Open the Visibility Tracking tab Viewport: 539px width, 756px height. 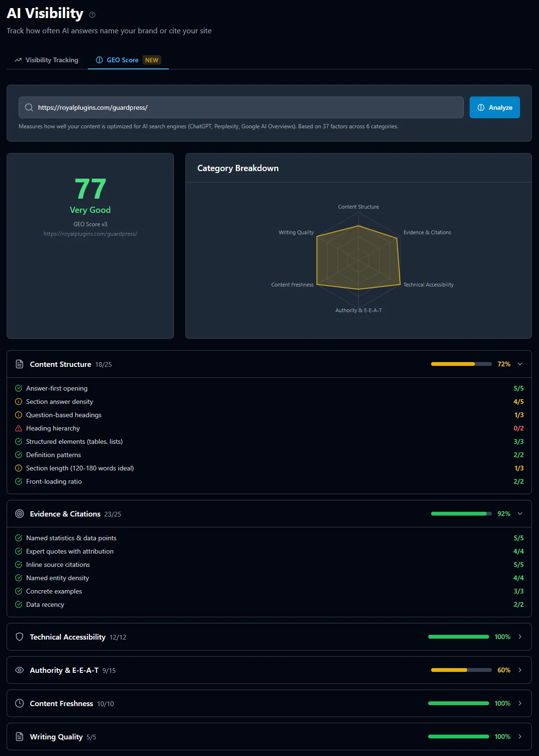pyautogui.click(x=47, y=60)
